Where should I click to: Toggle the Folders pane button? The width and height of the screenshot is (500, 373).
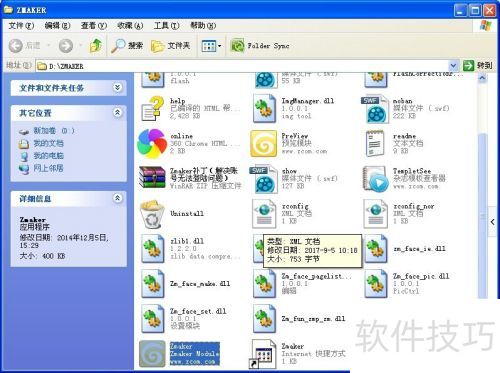click(x=171, y=46)
